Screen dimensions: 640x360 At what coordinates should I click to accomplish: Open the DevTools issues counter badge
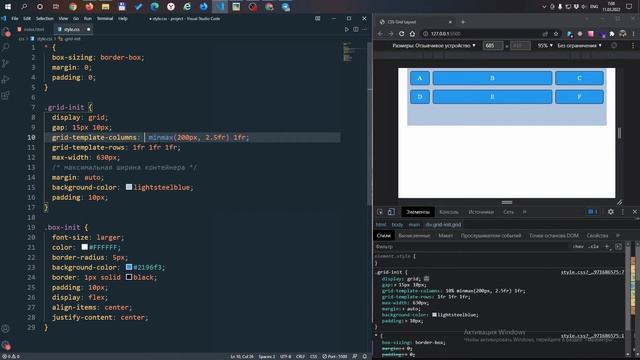click(592, 212)
